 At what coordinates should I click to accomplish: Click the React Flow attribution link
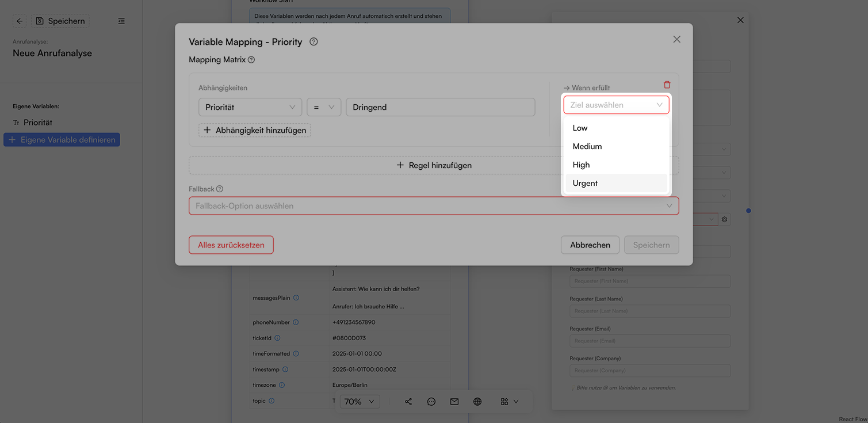853,420
